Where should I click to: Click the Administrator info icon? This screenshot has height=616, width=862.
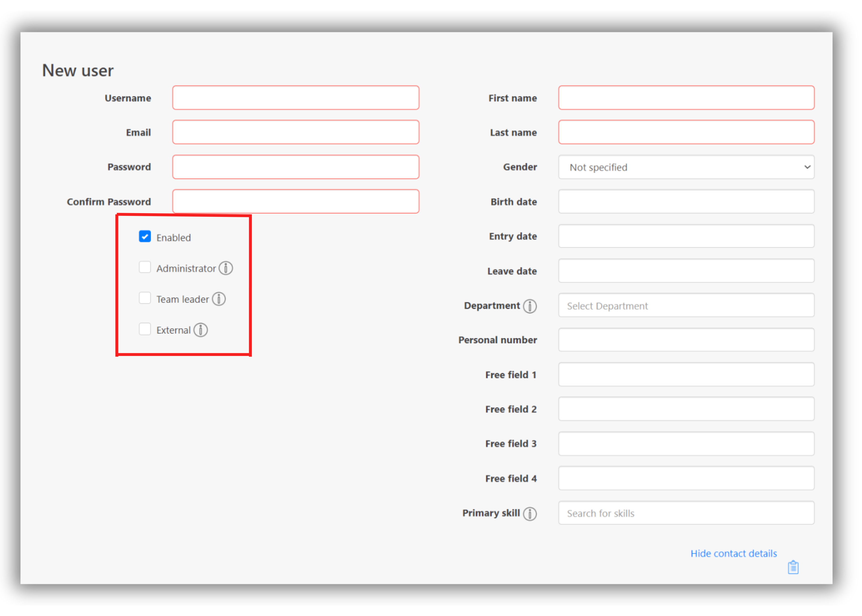226,268
